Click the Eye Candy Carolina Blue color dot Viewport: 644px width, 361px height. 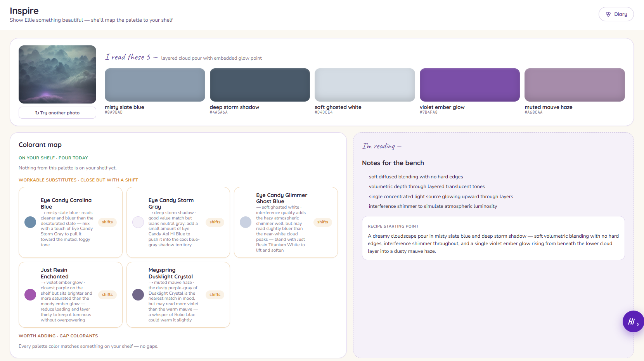30,222
